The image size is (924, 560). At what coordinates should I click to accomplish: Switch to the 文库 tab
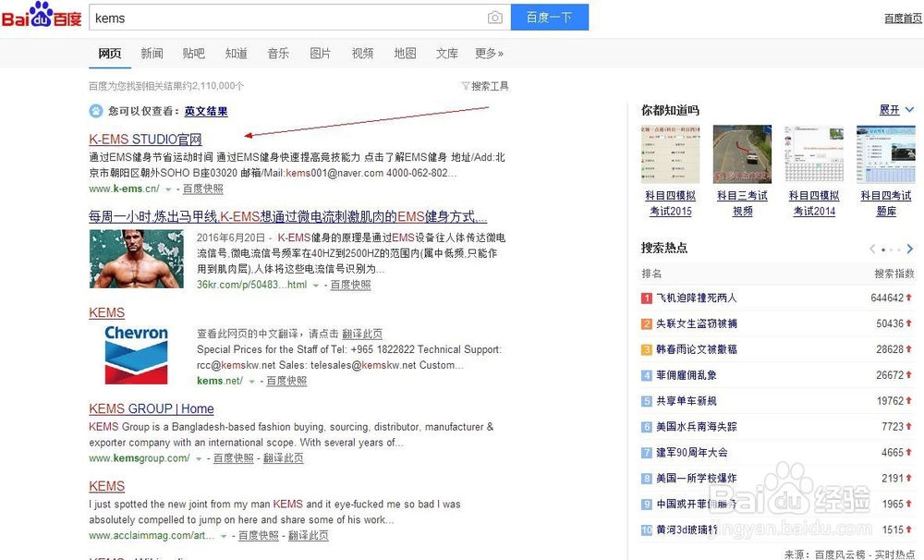(446, 53)
